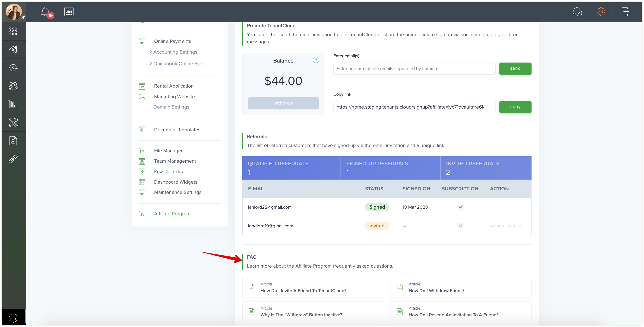This screenshot has width=644, height=327.
Task: Click the Document Templates icon
Action: point(142,130)
